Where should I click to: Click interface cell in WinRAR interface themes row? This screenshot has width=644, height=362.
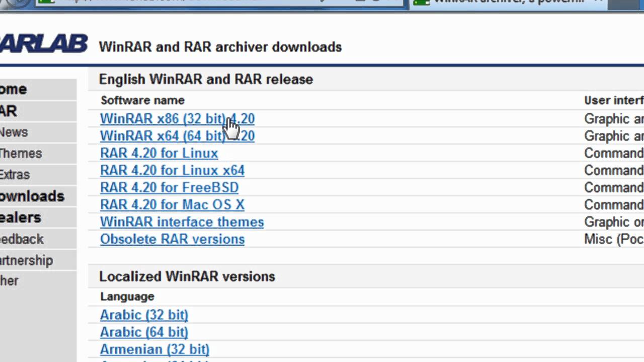coord(614,222)
